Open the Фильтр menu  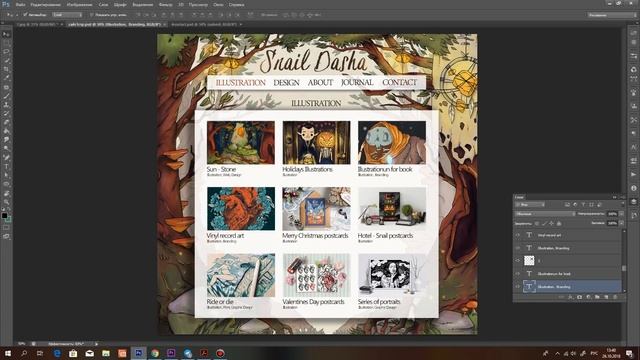point(165,4)
